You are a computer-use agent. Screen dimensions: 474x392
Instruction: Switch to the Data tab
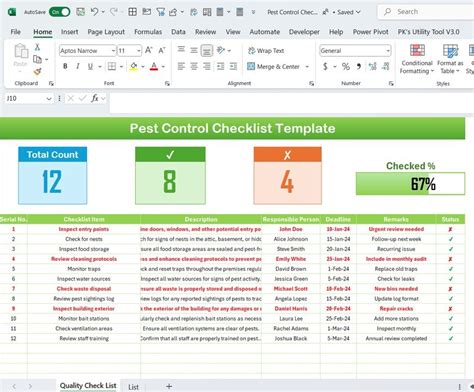coord(178,32)
